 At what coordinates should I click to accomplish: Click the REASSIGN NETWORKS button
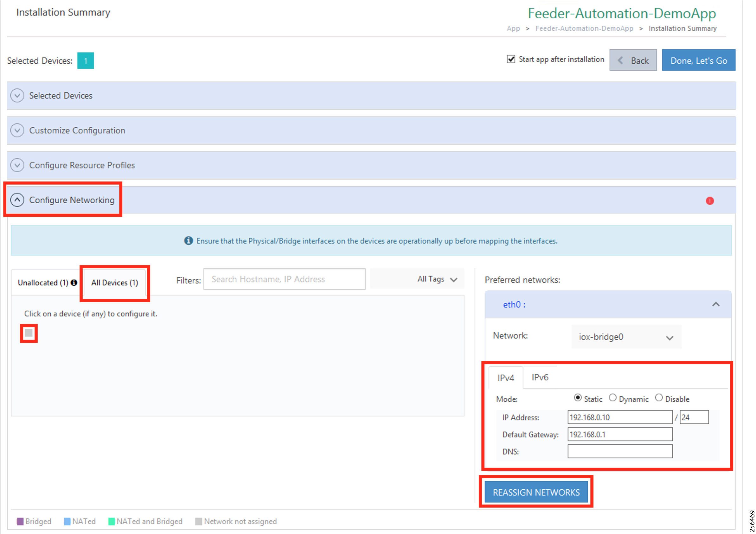536,492
